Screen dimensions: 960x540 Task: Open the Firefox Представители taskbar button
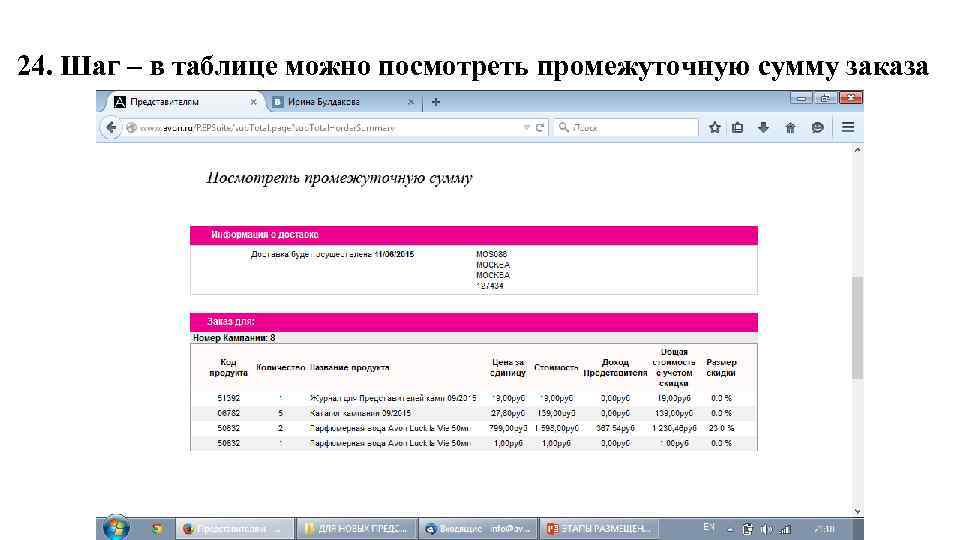234,528
